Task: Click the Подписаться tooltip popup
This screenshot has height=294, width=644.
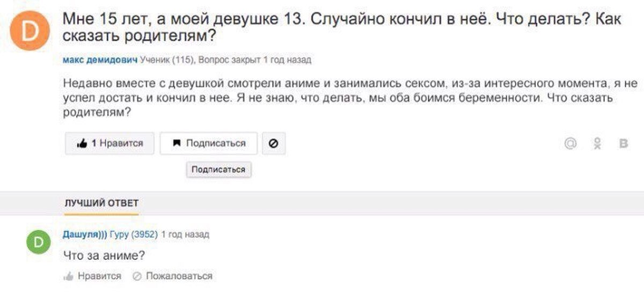Action: coord(218,170)
